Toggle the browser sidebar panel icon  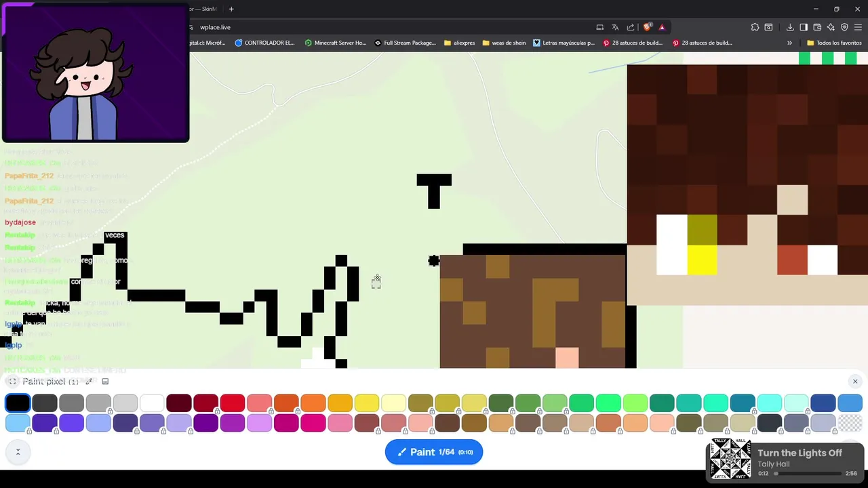pyautogui.click(x=804, y=27)
